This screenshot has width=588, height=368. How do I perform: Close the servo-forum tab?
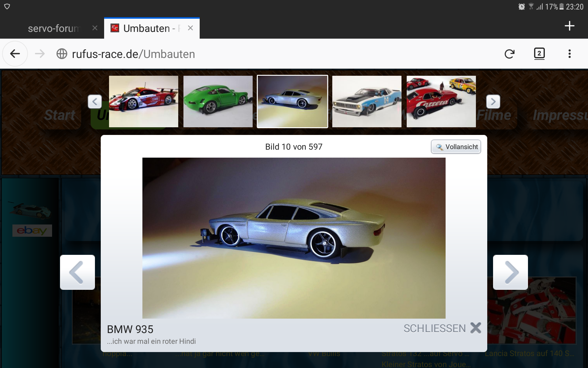click(x=95, y=28)
